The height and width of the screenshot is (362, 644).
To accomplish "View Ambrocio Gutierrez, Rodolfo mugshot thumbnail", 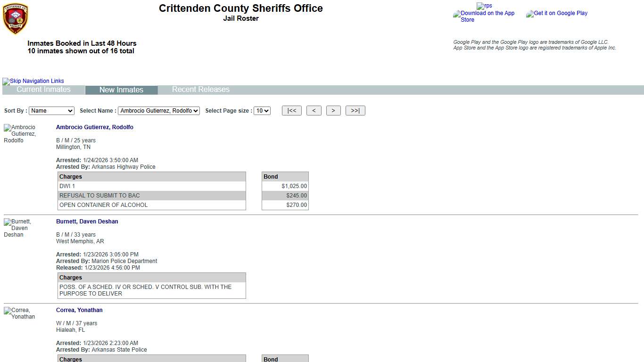I will pyautogui.click(x=20, y=134).
